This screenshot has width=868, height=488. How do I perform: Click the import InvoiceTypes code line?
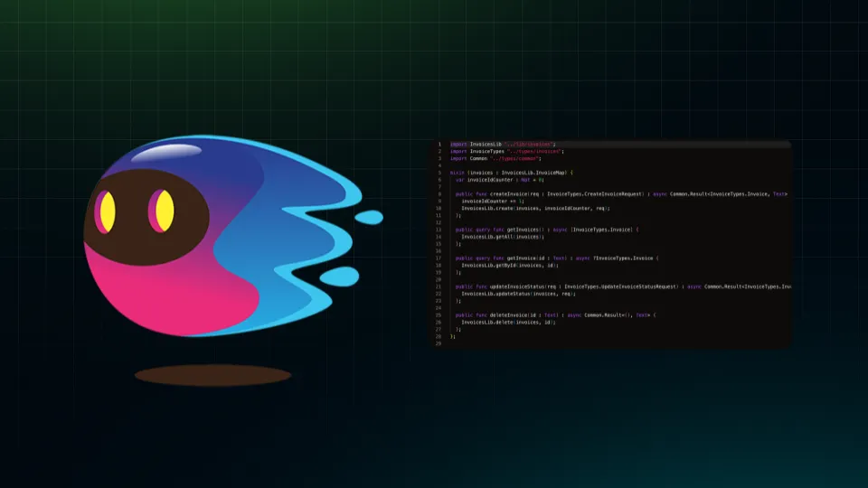(506, 152)
